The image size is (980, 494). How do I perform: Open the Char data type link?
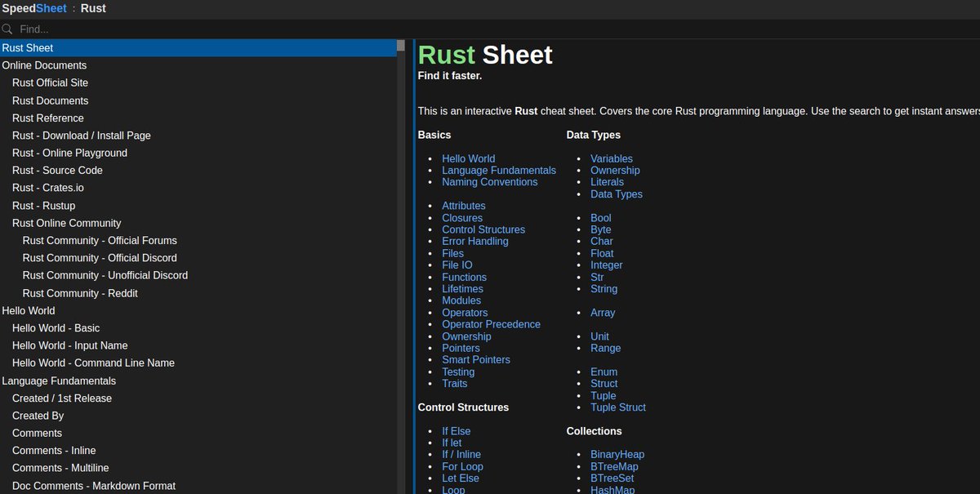(602, 242)
